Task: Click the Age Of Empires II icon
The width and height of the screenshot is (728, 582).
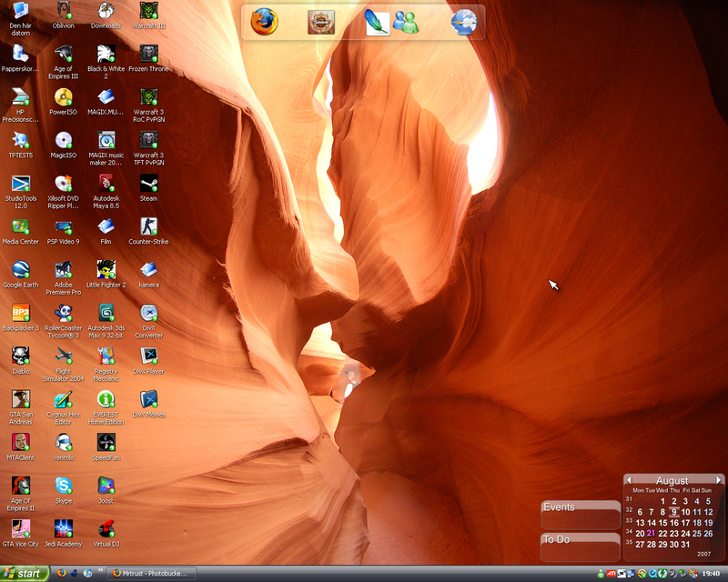Action: 20,486
